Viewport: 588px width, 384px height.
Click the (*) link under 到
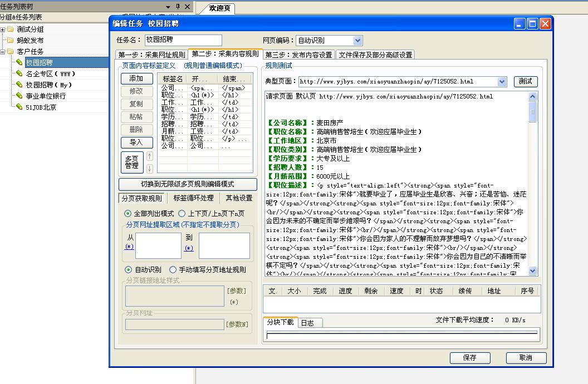coord(189,248)
